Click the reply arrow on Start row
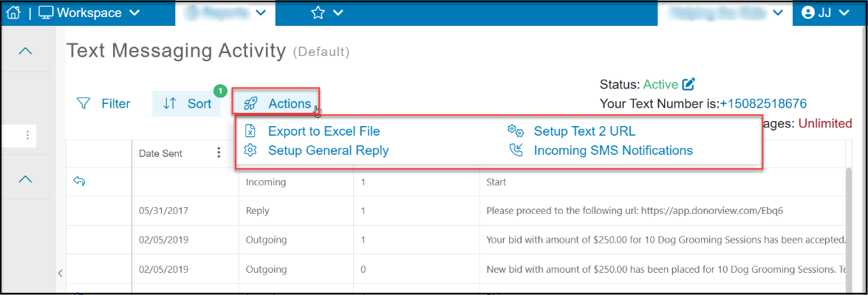The height and width of the screenshot is (295, 868). pyautogui.click(x=79, y=181)
